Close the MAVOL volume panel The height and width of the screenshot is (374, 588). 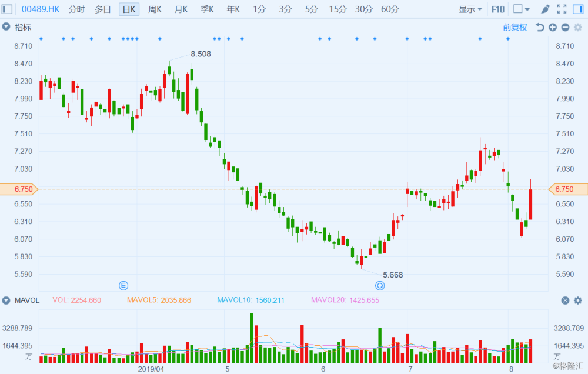point(565,300)
